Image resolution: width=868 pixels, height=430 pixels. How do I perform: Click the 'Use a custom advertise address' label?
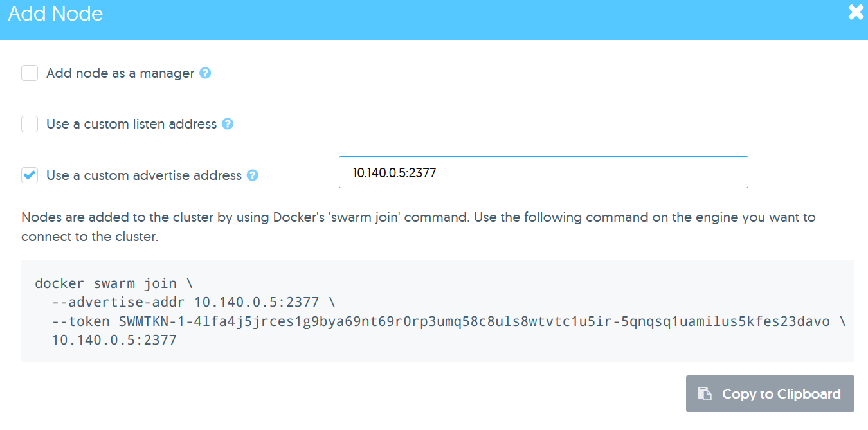[x=144, y=175]
